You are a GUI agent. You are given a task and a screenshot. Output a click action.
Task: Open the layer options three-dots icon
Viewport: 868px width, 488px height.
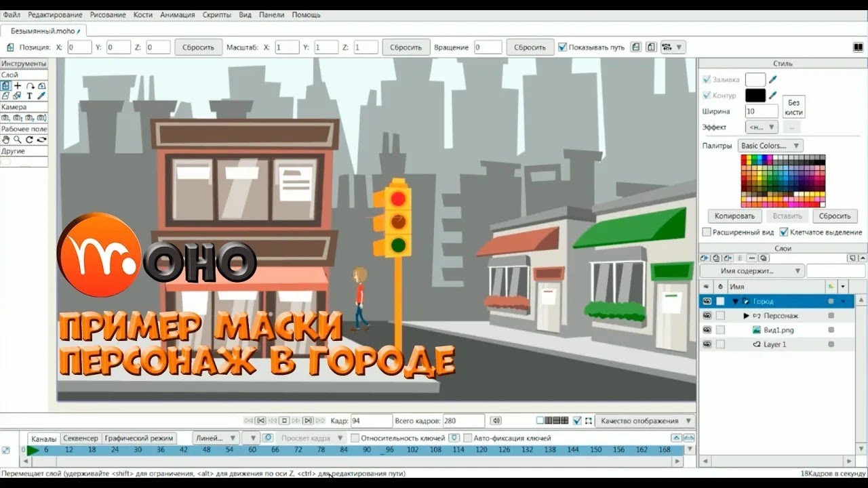click(751, 258)
